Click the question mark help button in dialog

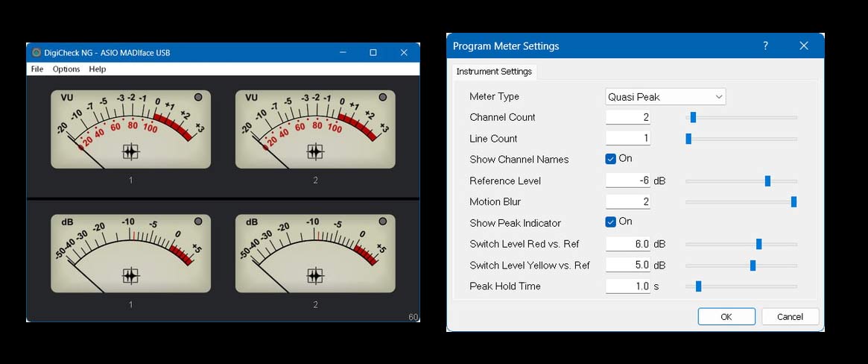[765, 45]
